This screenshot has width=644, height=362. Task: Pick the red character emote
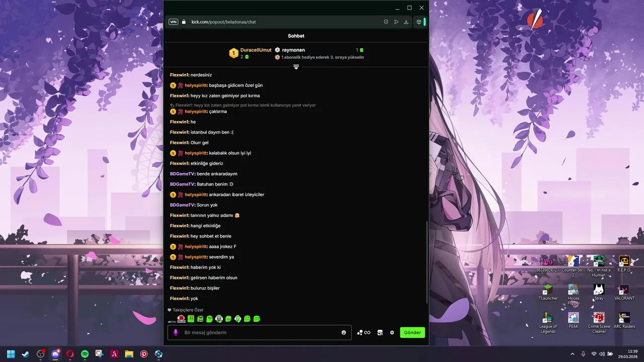[182, 319]
